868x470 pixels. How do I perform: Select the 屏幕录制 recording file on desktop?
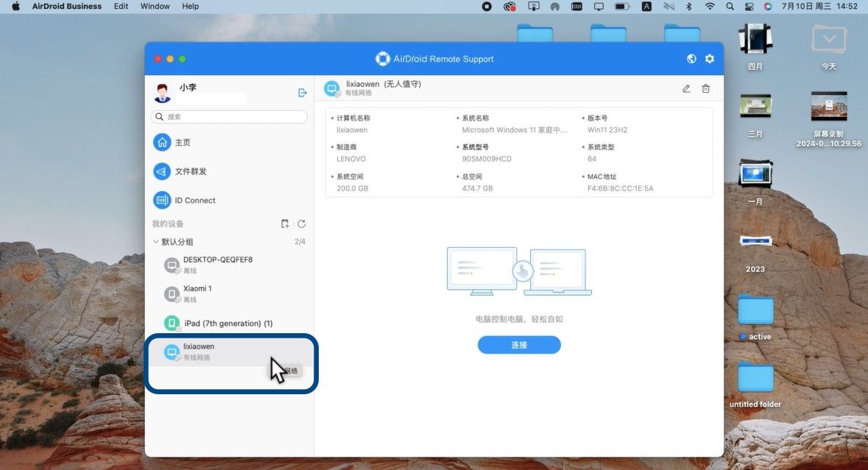coord(829,119)
